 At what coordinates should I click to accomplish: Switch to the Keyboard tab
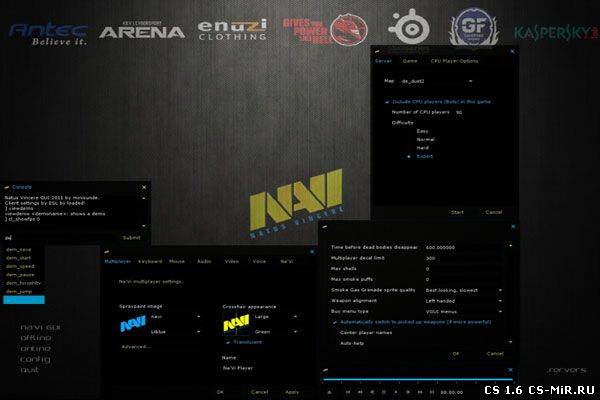point(150,261)
